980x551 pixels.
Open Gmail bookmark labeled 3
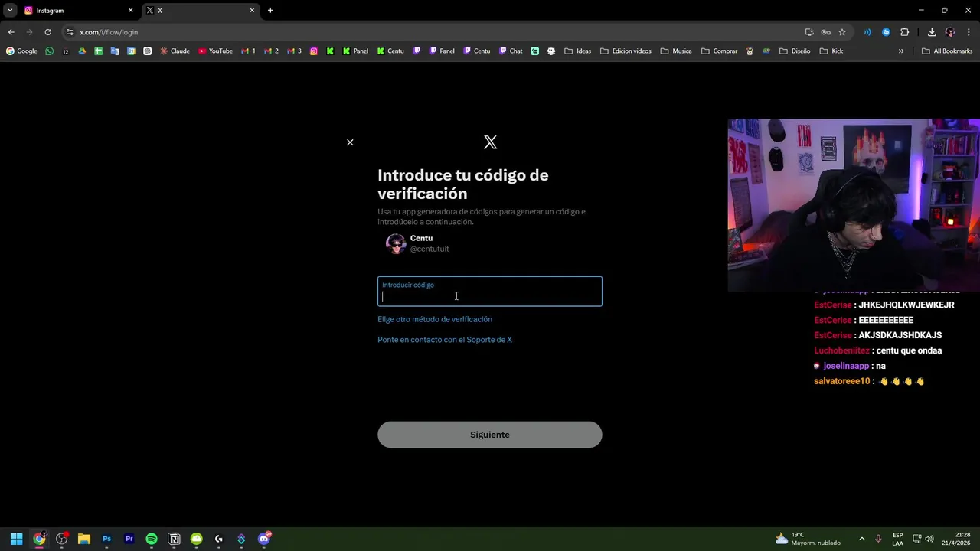click(x=294, y=51)
